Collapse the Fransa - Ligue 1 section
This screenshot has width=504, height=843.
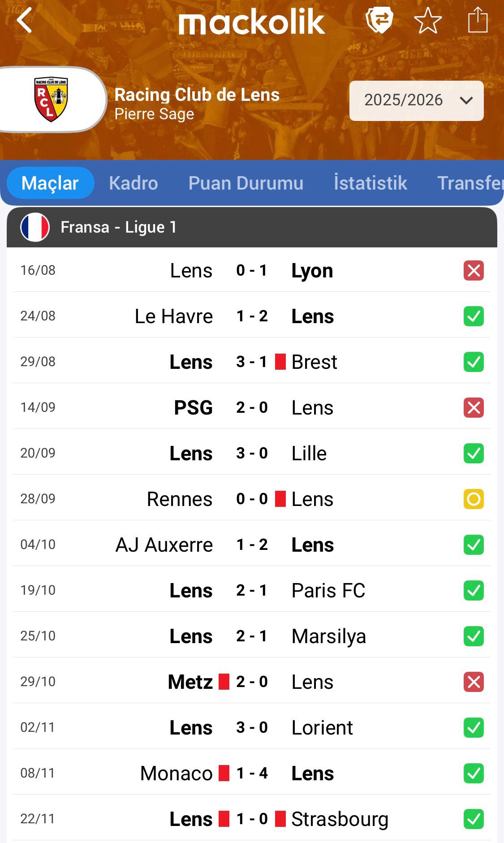pyautogui.click(x=252, y=227)
